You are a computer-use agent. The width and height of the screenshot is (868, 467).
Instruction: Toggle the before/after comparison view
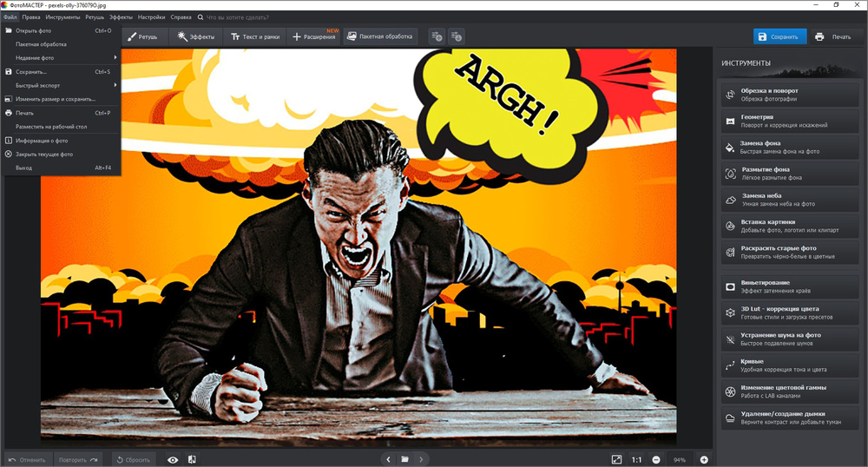point(192,459)
